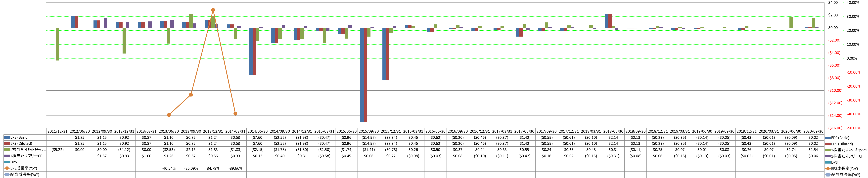Click the orange line marker above 2014/03/31
This screenshot has width=868, height=178.
tap(235, 114)
